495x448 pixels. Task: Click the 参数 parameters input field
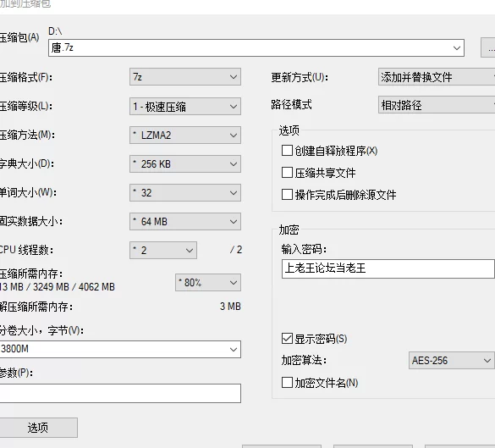click(x=120, y=393)
